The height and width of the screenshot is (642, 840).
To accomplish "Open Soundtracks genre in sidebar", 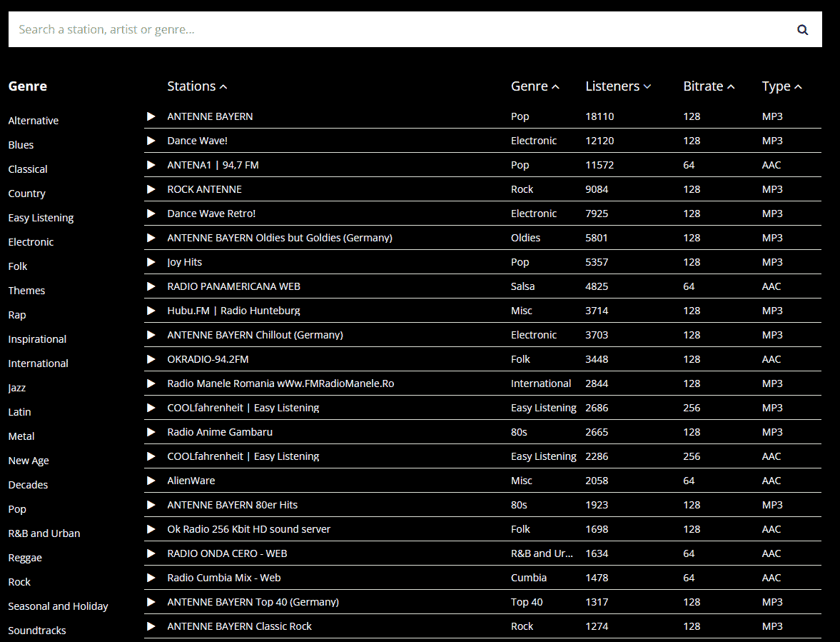I will pyautogui.click(x=37, y=631).
